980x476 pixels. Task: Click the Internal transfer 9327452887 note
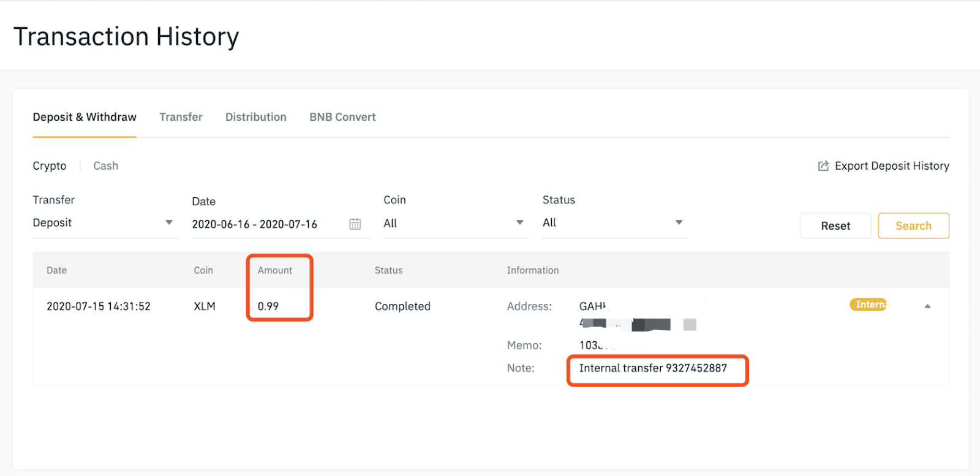coord(653,368)
